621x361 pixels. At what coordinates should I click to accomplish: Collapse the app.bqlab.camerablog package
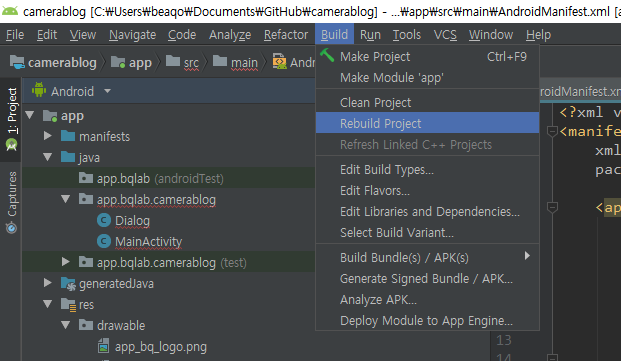[66, 199]
